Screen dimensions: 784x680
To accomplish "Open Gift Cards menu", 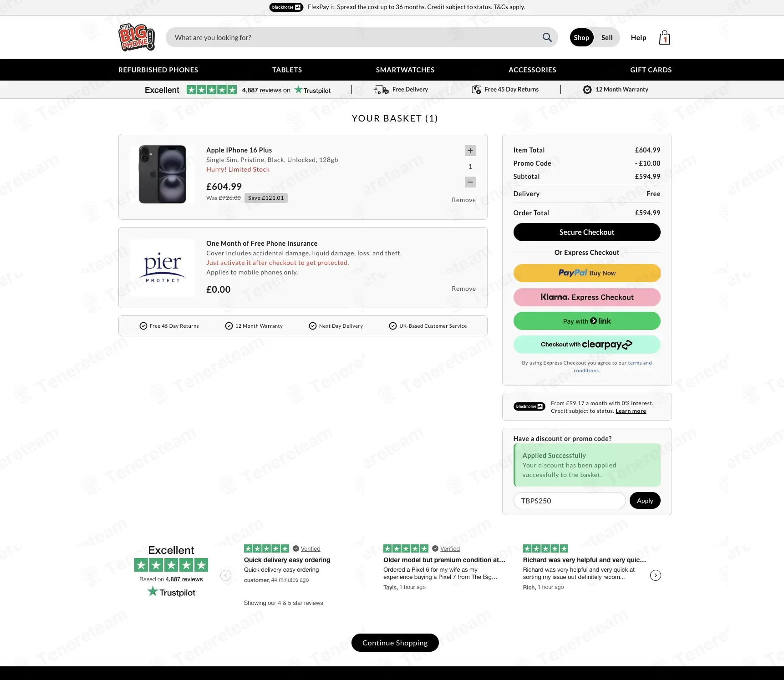I will tap(651, 70).
